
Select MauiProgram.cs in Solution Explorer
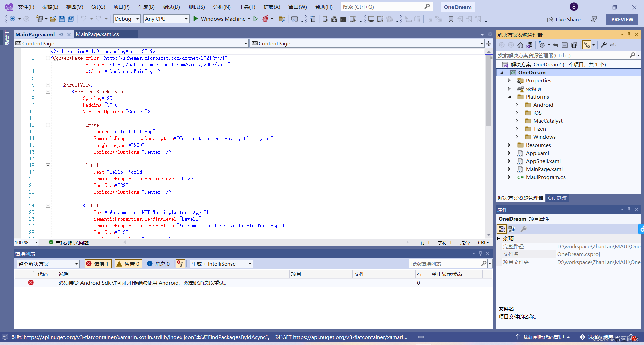tap(545, 177)
